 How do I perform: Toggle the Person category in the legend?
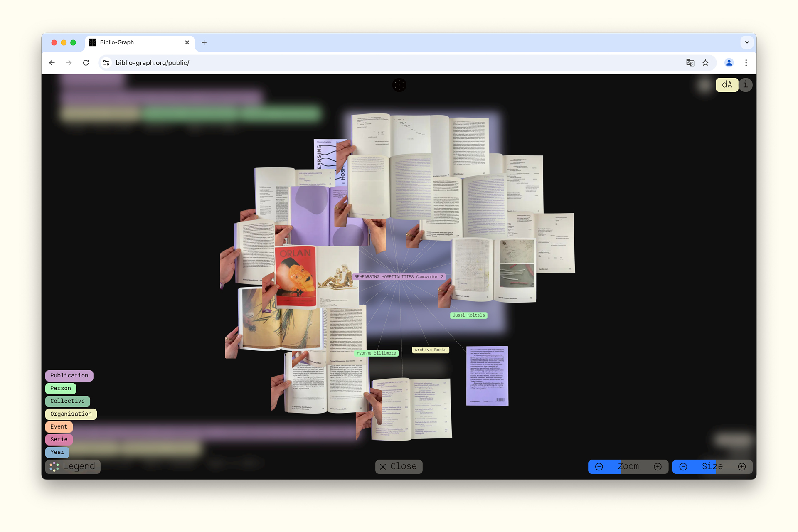pyautogui.click(x=60, y=388)
